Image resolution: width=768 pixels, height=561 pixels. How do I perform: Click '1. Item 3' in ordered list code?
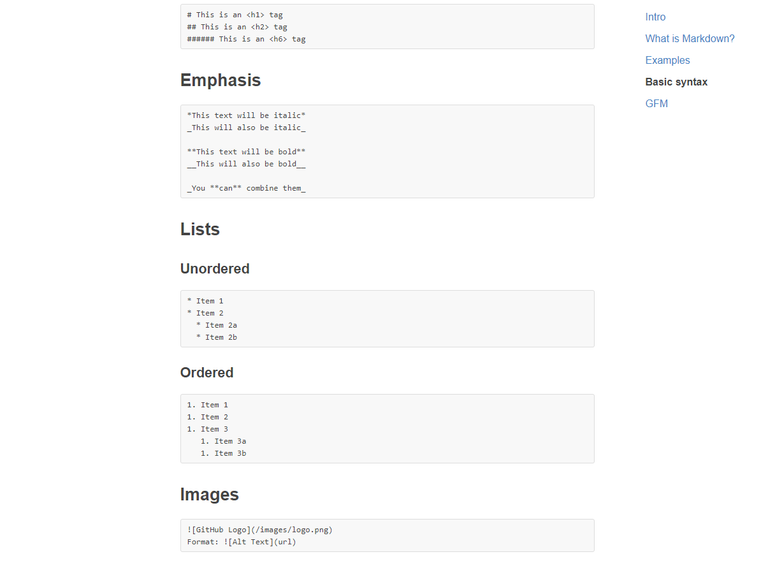pos(208,429)
